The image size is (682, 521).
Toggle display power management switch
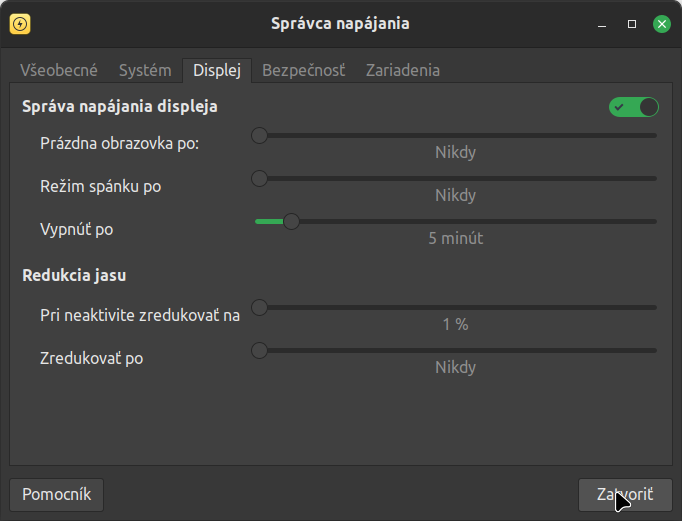click(634, 107)
